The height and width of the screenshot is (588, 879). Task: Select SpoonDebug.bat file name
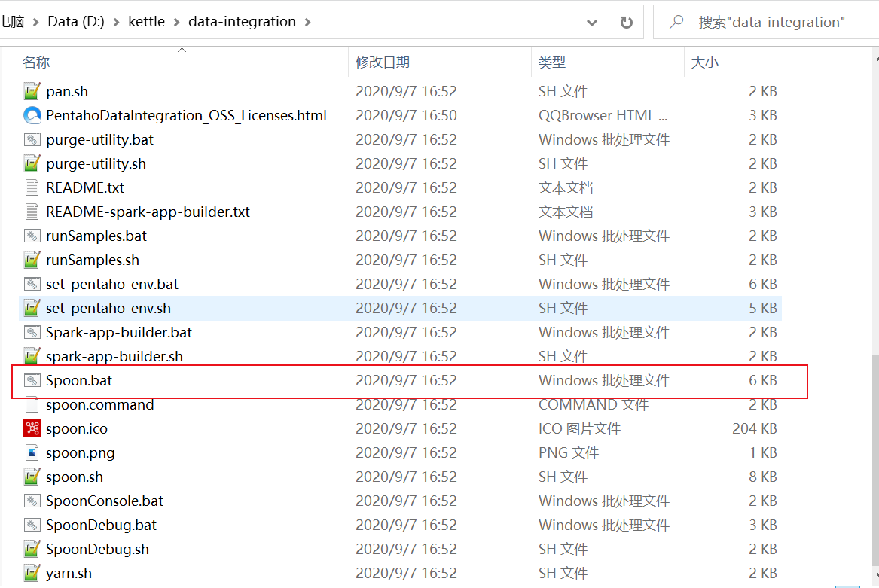(x=102, y=525)
